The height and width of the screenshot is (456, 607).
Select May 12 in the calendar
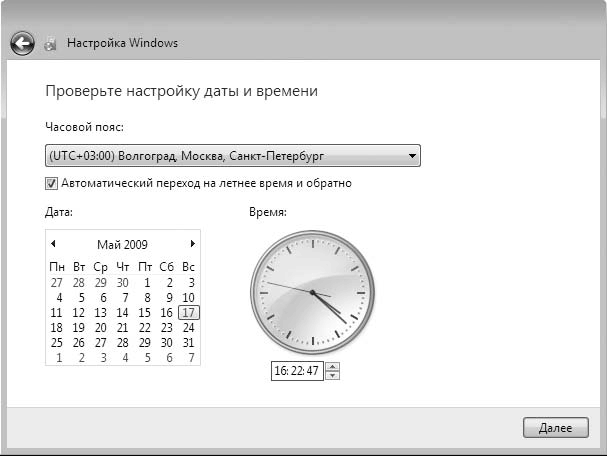tap(79, 312)
